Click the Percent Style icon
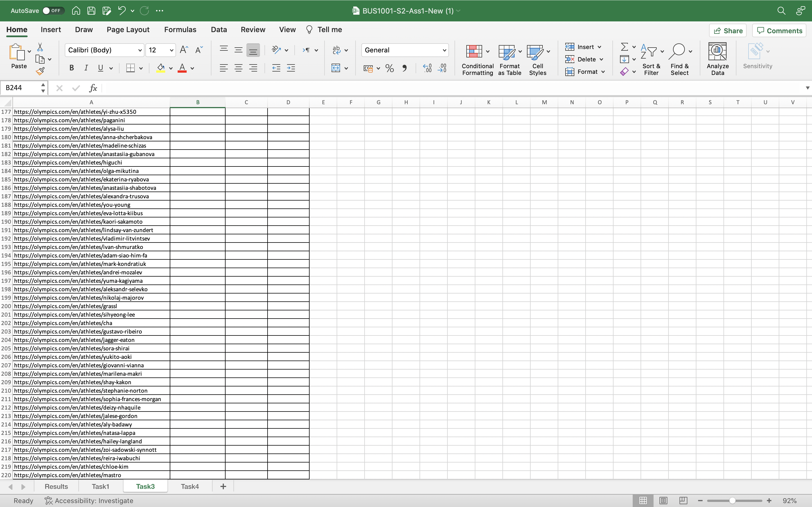 point(389,68)
